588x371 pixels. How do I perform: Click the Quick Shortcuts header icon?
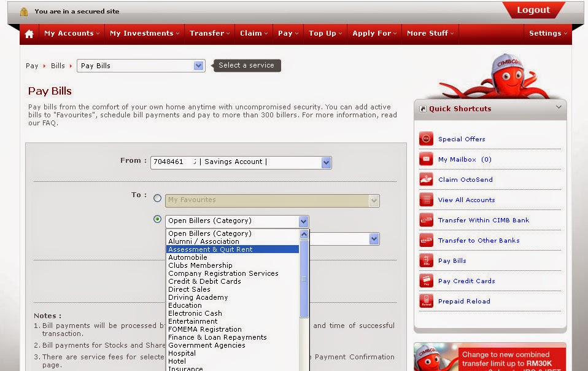click(x=423, y=109)
